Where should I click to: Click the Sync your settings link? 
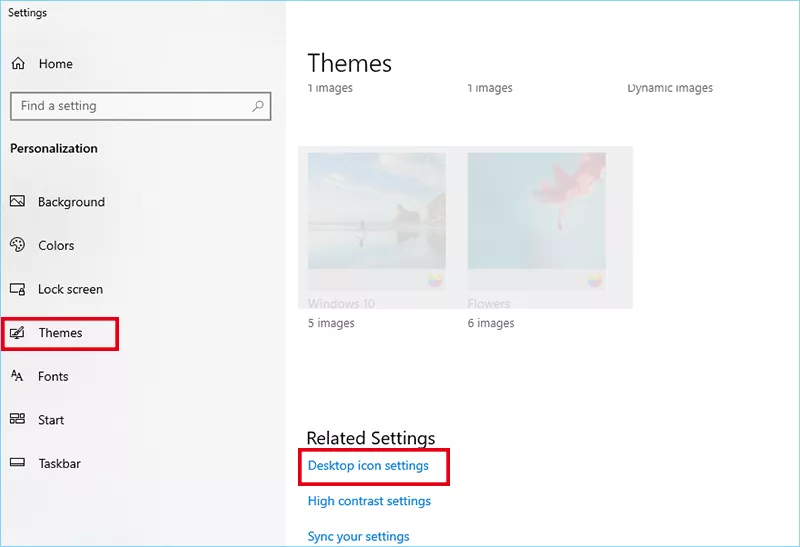pos(358,537)
